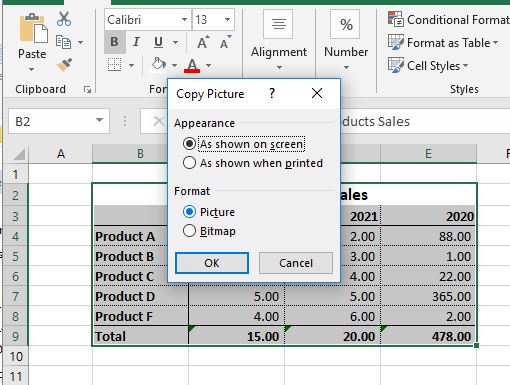The image size is (510, 385).
Task: Expand Underline style arrow
Action: coord(175,43)
